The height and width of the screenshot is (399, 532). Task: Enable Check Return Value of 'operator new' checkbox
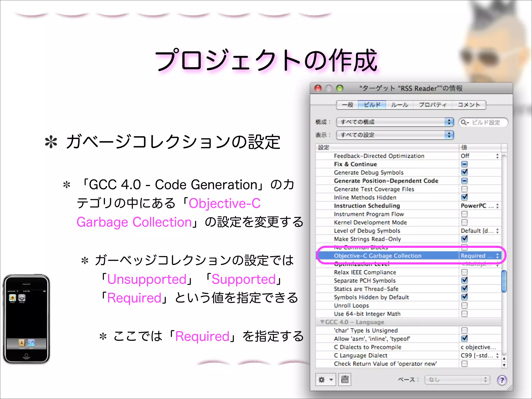click(x=464, y=363)
